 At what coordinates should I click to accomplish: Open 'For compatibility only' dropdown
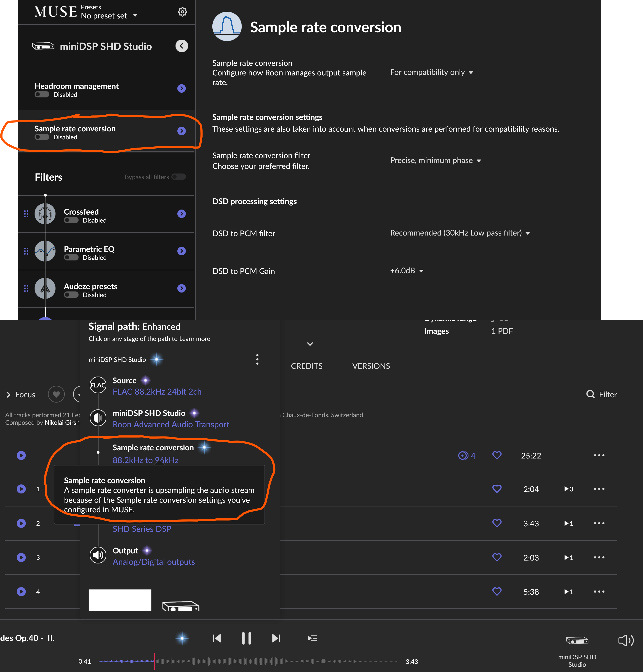[431, 72]
